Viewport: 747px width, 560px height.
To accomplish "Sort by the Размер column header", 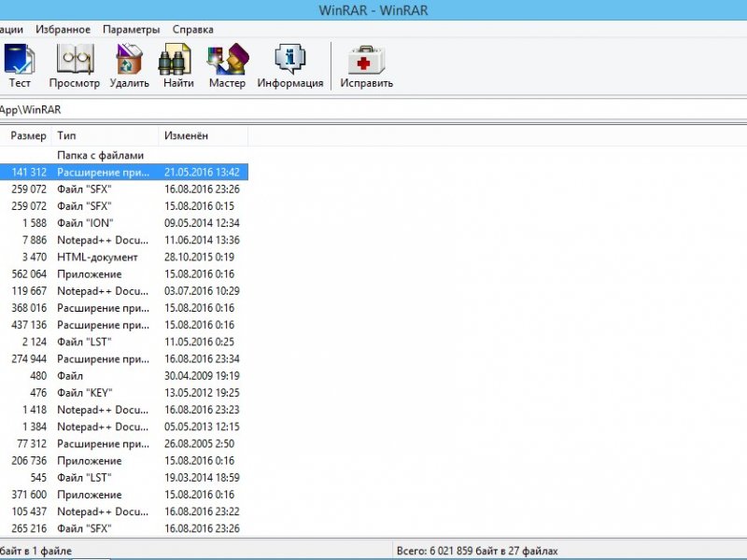I will click(x=26, y=135).
